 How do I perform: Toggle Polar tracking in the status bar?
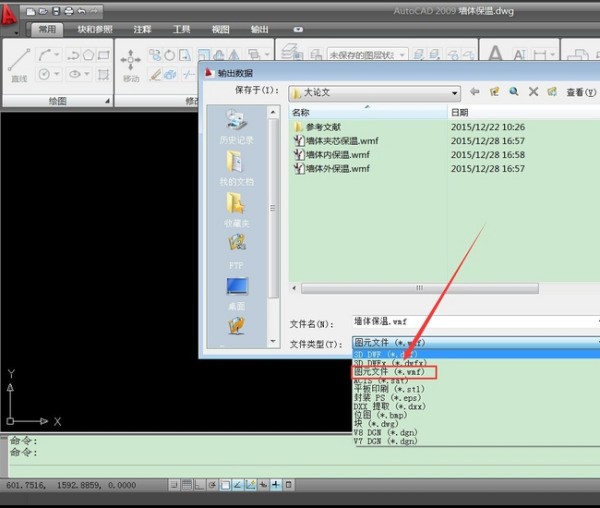point(212,485)
